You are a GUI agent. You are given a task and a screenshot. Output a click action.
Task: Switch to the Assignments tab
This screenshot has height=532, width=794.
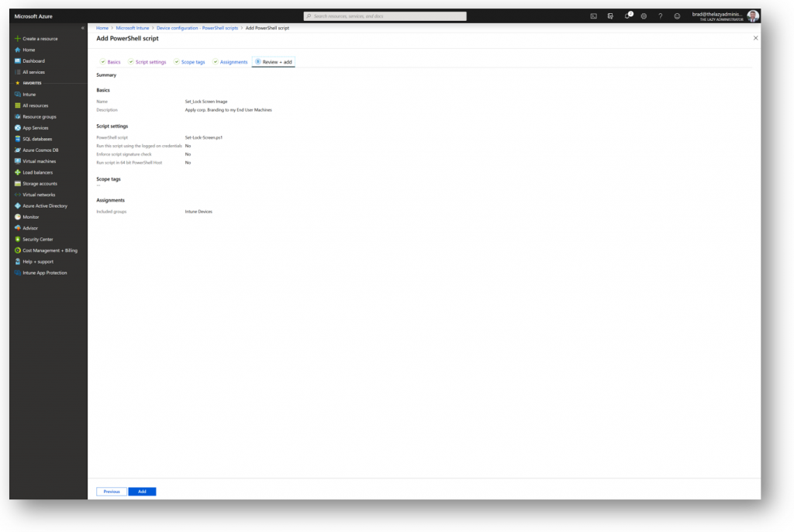(x=230, y=62)
